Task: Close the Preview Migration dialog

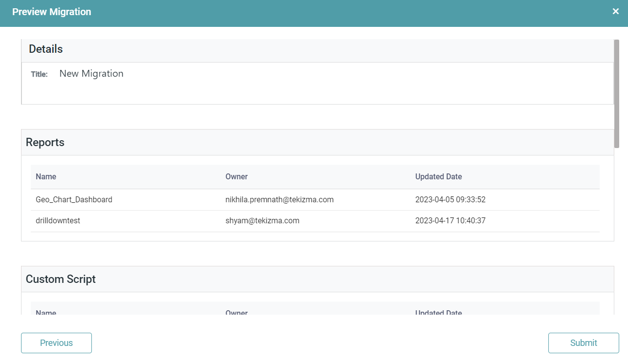Action: 615,11
